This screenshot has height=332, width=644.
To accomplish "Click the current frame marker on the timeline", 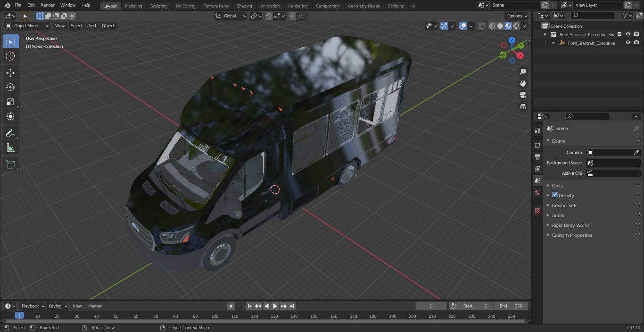I will [19, 316].
